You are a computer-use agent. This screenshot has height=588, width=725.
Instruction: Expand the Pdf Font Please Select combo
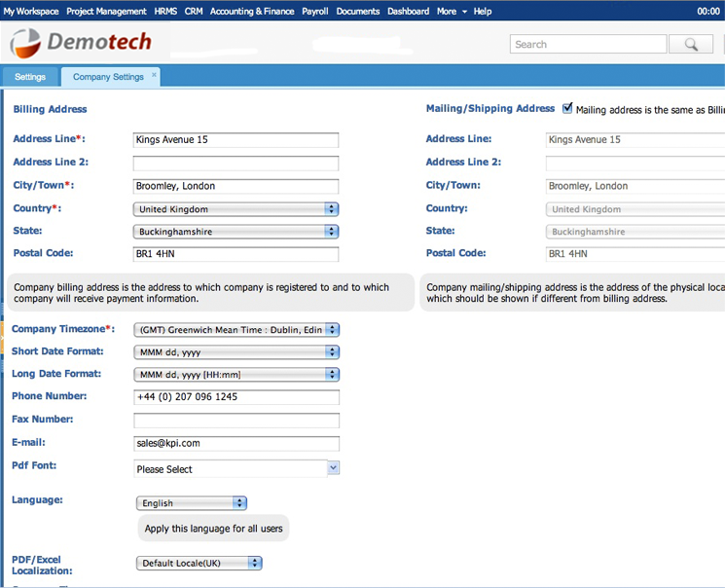[333, 468]
